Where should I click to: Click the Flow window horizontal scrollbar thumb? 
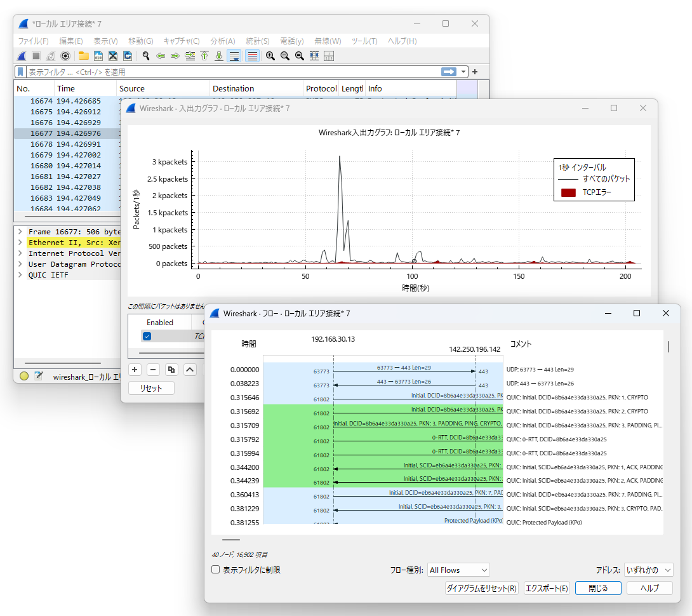point(231,540)
